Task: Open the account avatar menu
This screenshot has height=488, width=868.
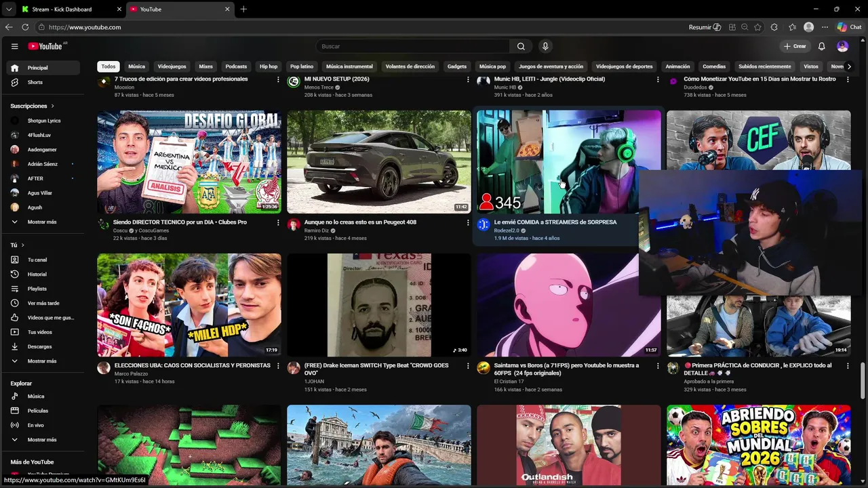Action: tap(842, 46)
